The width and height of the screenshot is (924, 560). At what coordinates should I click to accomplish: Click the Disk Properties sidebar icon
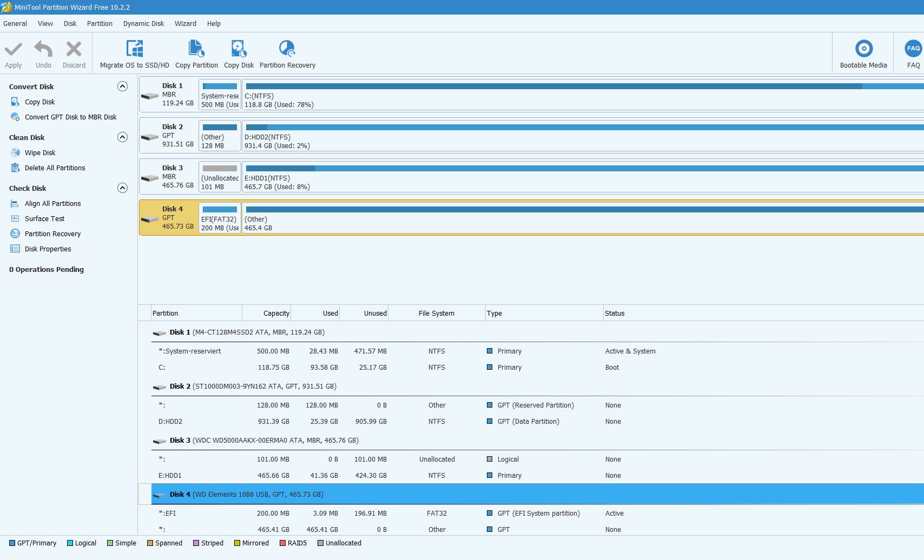click(x=15, y=249)
